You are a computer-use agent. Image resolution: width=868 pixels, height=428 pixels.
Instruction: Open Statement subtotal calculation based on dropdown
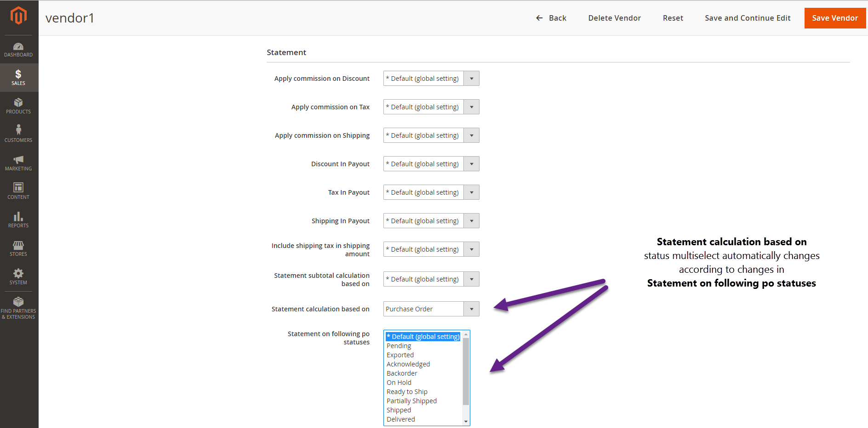[x=431, y=279]
